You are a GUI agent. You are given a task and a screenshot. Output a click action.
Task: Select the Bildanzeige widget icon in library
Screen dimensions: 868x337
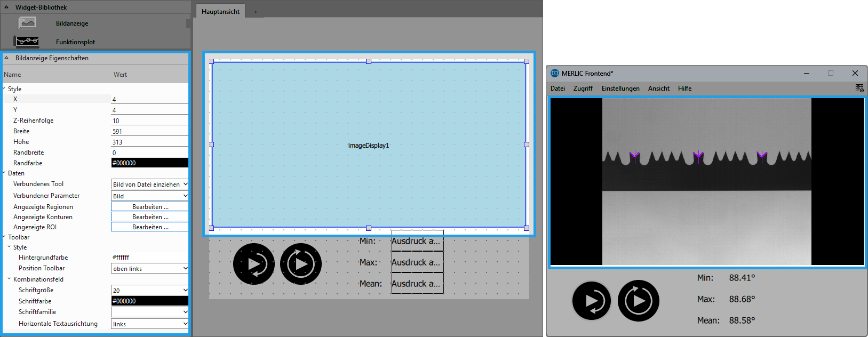click(x=27, y=23)
